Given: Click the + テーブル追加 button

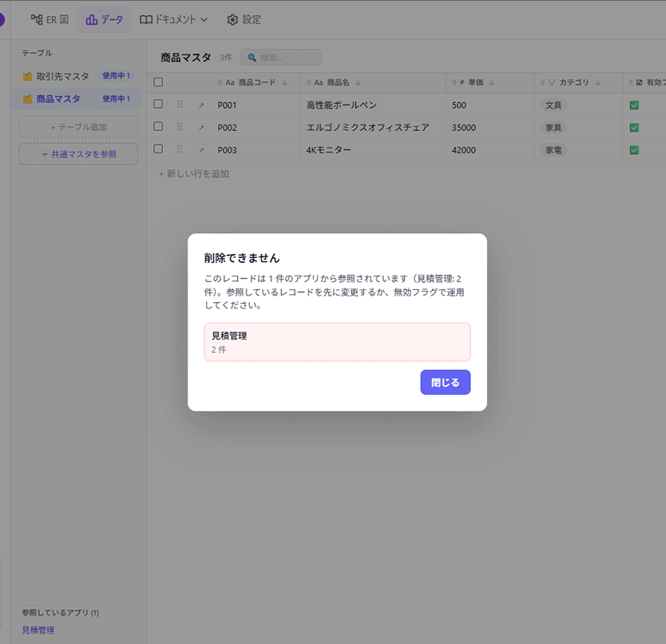Looking at the screenshot, I should click(x=78, y=127).
